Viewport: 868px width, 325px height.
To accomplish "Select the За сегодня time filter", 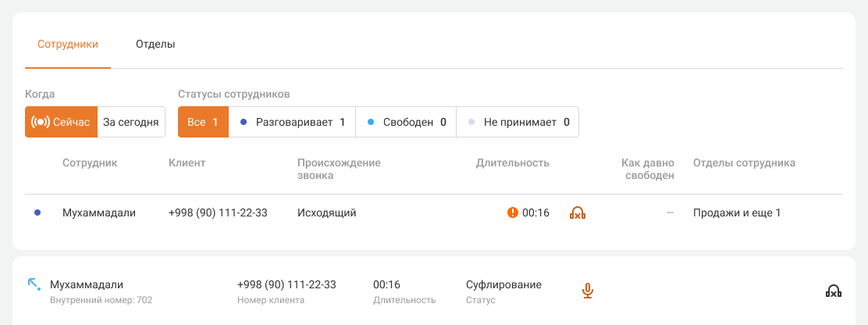I will [131, 122].
